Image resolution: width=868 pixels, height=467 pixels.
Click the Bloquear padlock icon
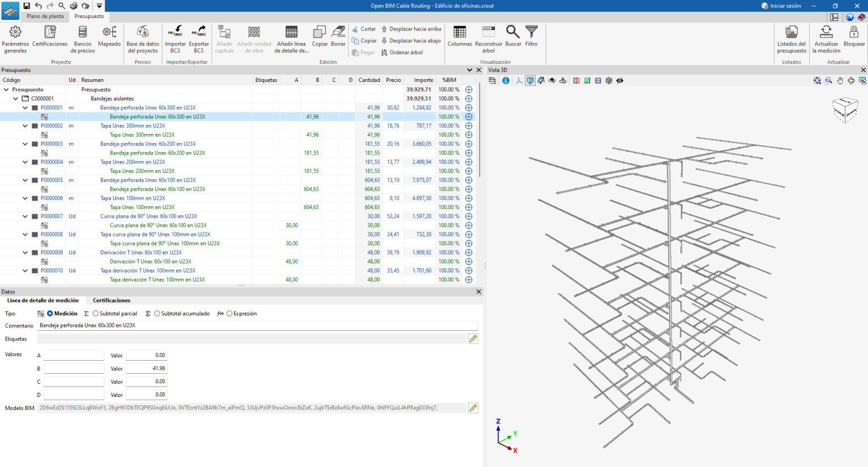coord(854,36)
